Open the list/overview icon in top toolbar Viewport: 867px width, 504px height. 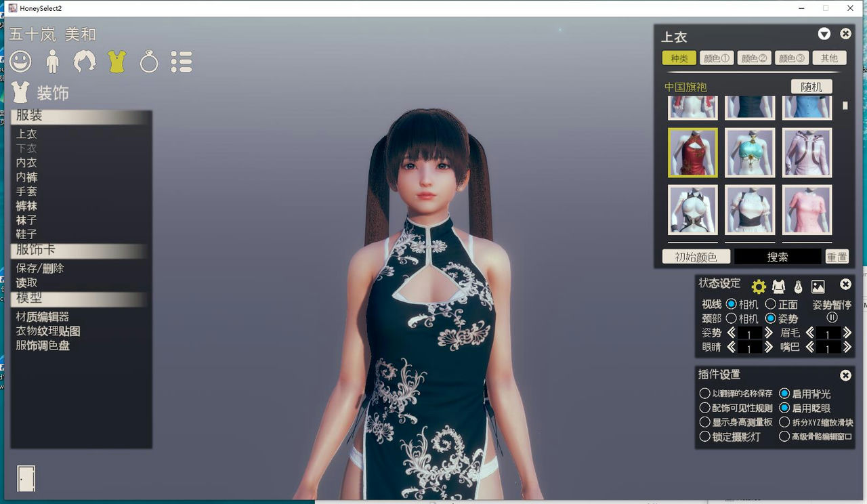(180, 62)
